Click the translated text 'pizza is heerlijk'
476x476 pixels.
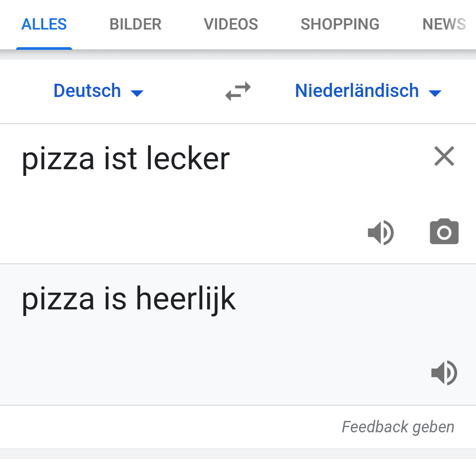coord(129,299)
